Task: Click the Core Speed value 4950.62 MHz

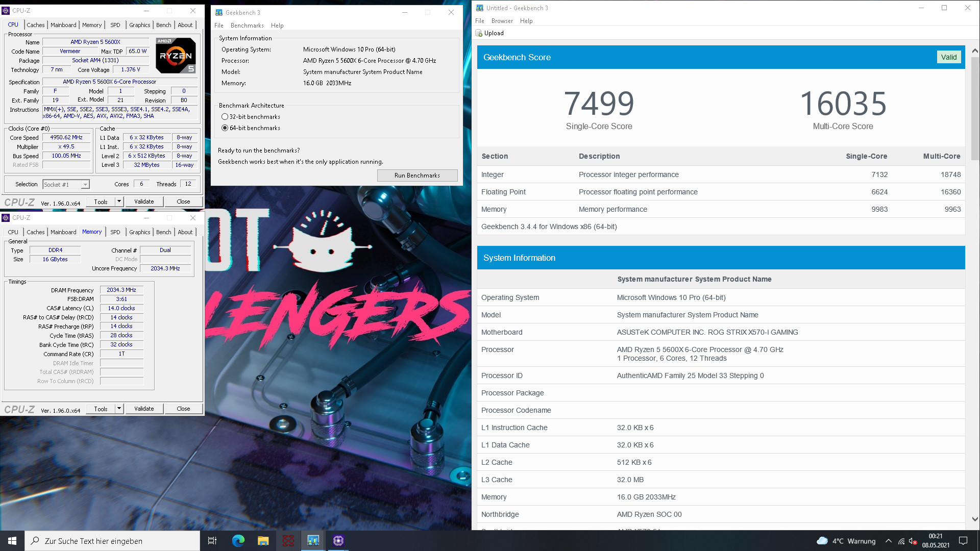Action: click(x=66, y=138)
